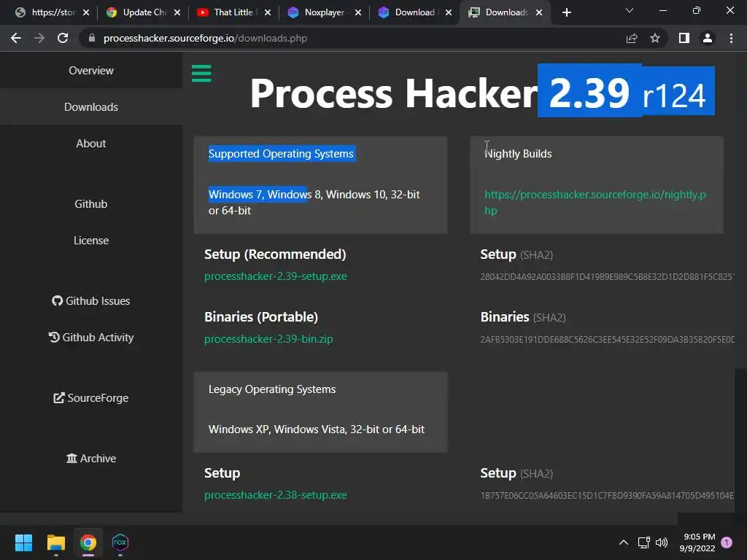Download processhacker-2.39-setup.exe

click(275, 276)
